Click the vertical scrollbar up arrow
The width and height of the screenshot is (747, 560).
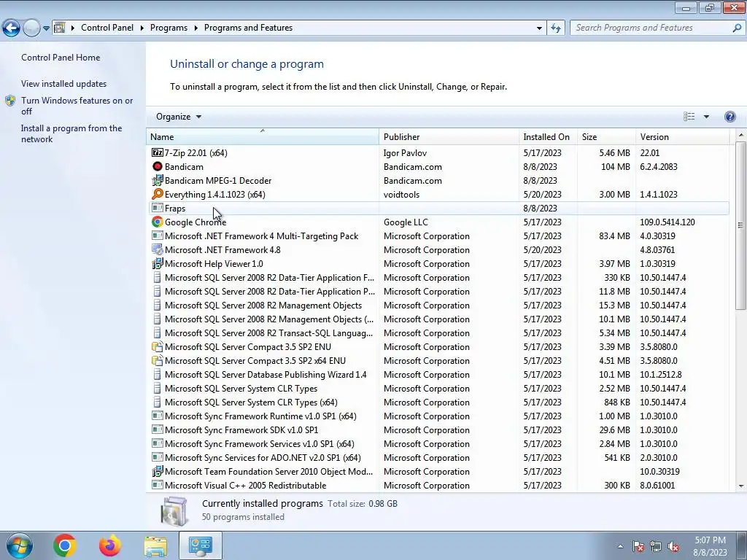pyautogui.click(x=741, y=135)
